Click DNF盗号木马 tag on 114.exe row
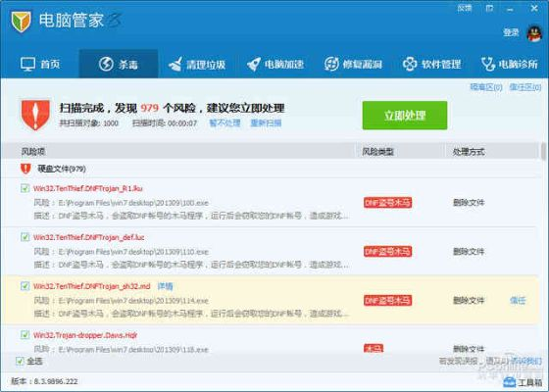This screenshot has height=392, width=549. pos(387,300)
